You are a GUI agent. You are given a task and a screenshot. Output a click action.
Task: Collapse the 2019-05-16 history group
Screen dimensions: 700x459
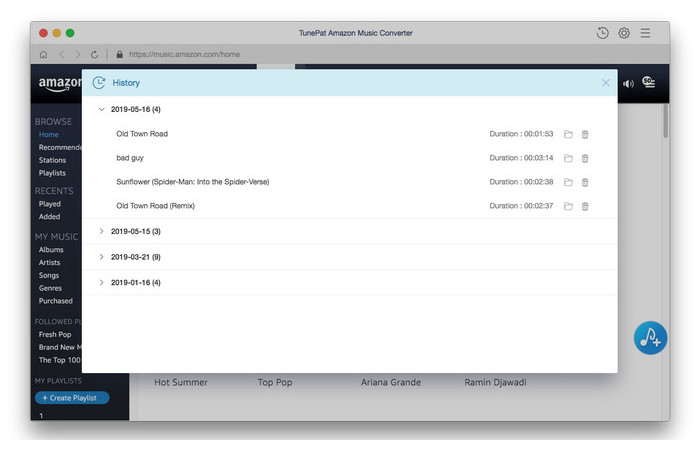pyautogui.click(x=101, y=109)
